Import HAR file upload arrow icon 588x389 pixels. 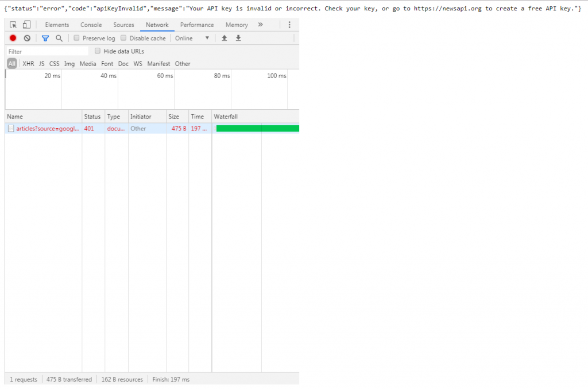[x=225, y=38]
